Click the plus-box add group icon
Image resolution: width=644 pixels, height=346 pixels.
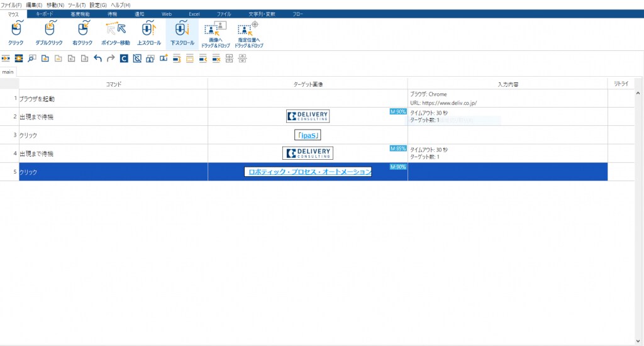45,59
